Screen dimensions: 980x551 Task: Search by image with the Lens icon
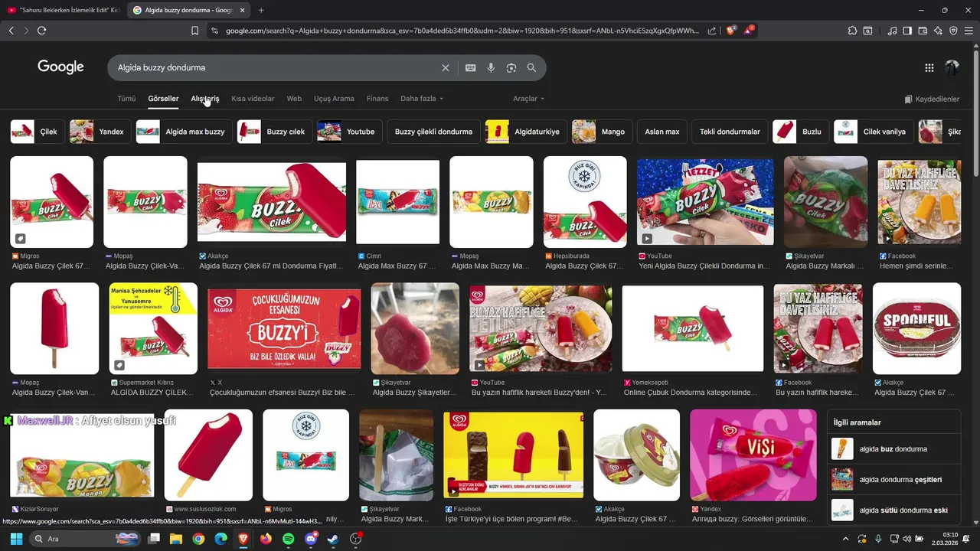[511, 68]
